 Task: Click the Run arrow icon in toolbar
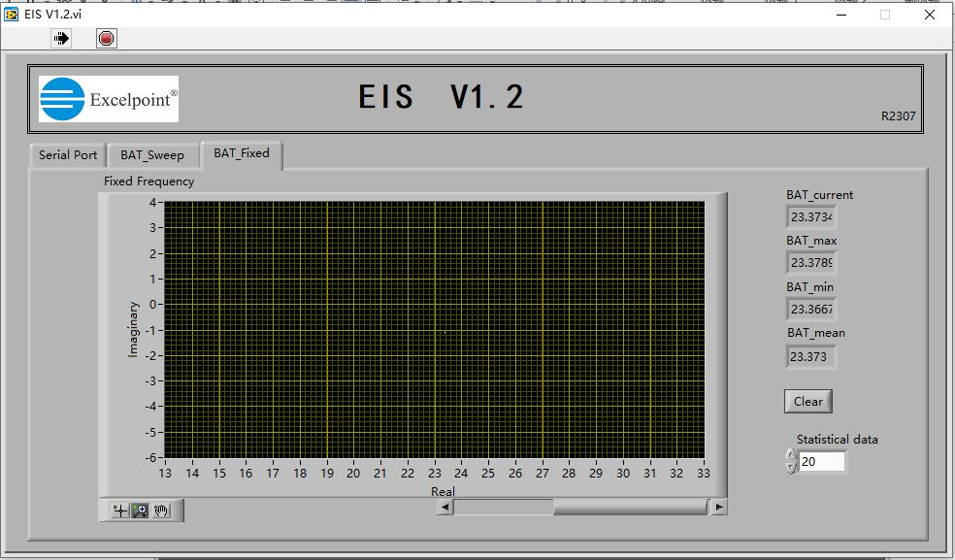[61, 39]
